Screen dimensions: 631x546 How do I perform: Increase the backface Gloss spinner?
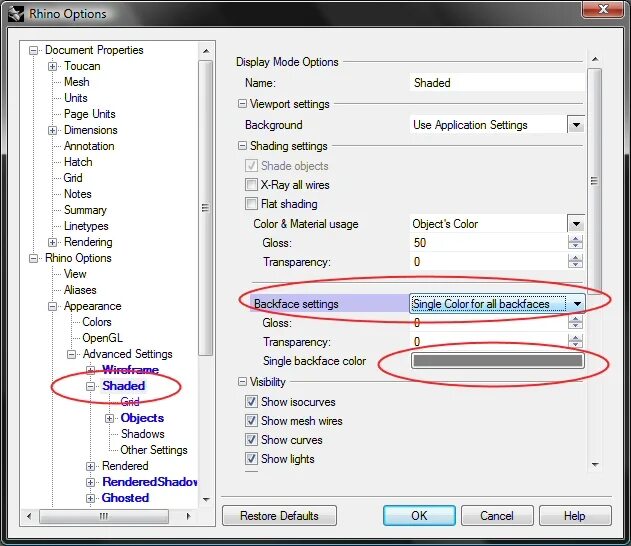pyautogui.click(x=575, y=319)
